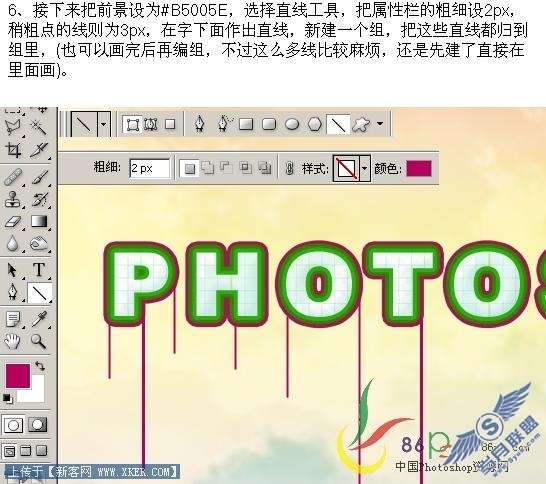Switch to Standard Screen mode
This screenshot has height=484, width=546.
tap(9, 451)
